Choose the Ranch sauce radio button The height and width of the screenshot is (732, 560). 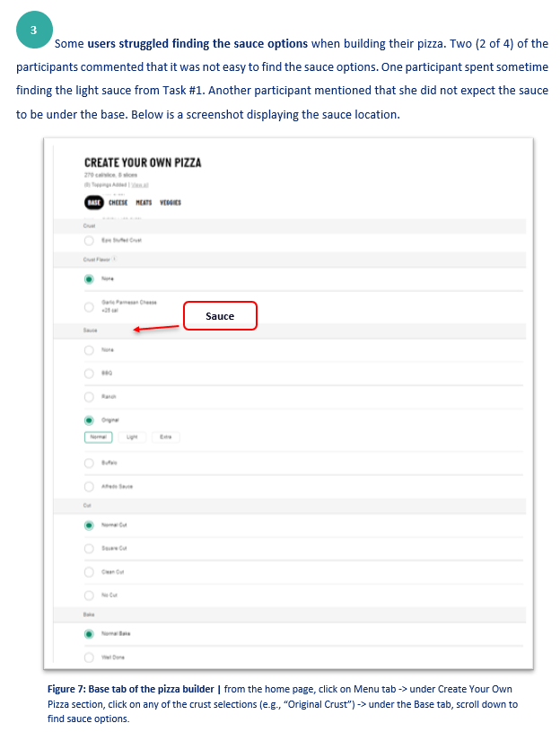pos(89,396)
